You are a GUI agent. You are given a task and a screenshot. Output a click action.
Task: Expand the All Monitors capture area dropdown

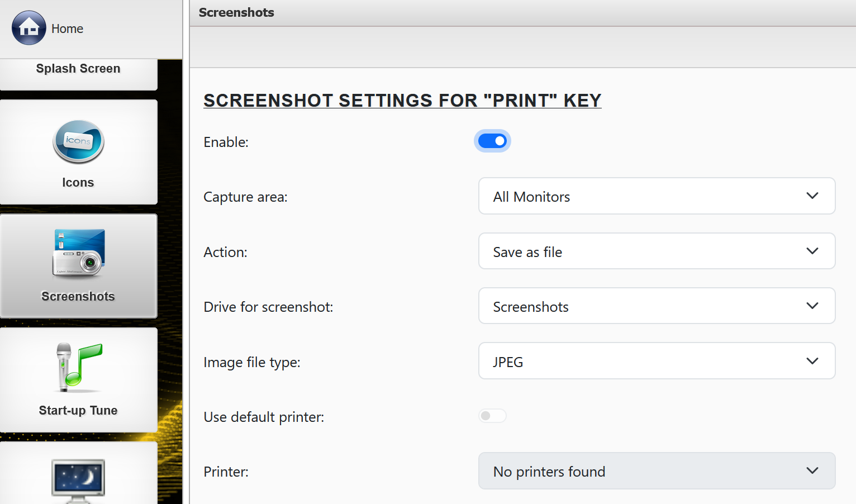[643, 196]
